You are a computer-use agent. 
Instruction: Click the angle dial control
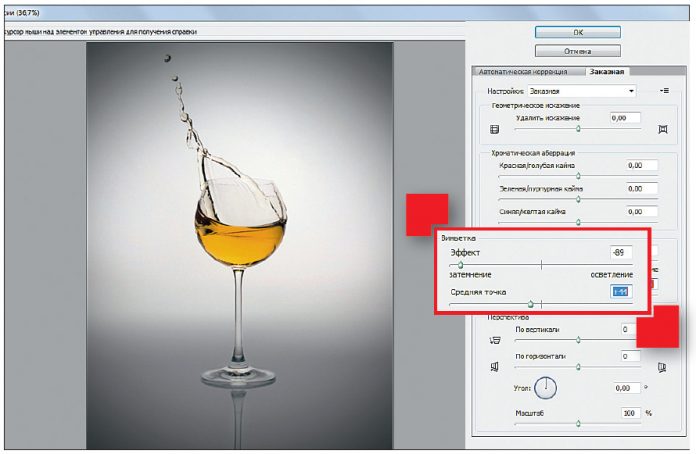click(546, 387)
